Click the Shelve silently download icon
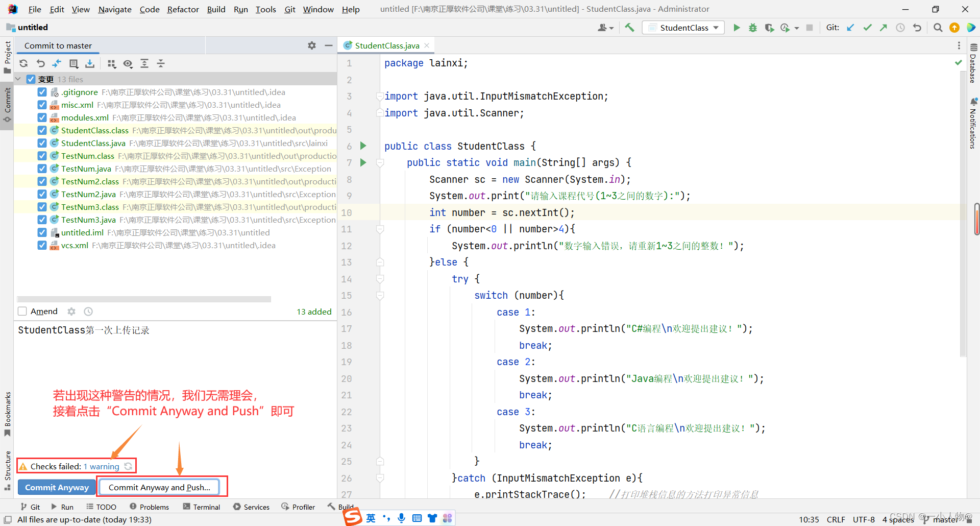The image size is (980, 526). point(90,63)
